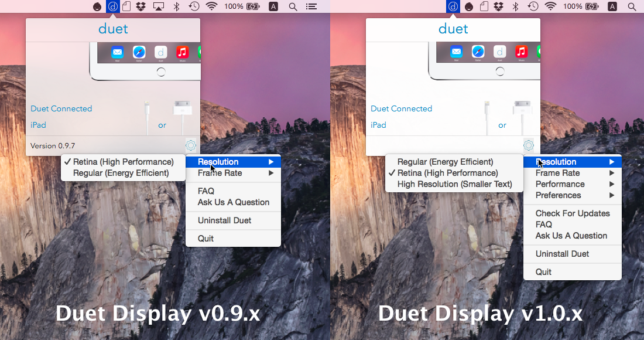Viewport: 644px width, 340px height.
Task: Open Time Machine icon in left menu bar
Action: [194, 6]
